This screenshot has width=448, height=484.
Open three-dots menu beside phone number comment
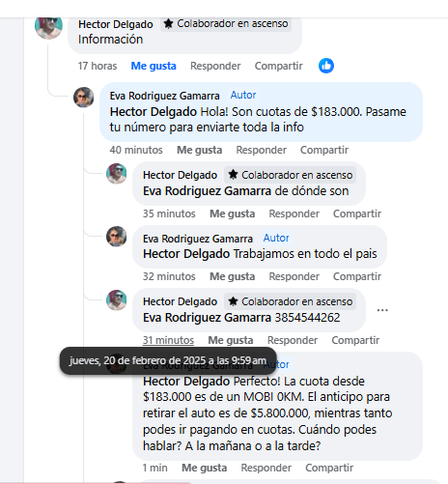382,310
